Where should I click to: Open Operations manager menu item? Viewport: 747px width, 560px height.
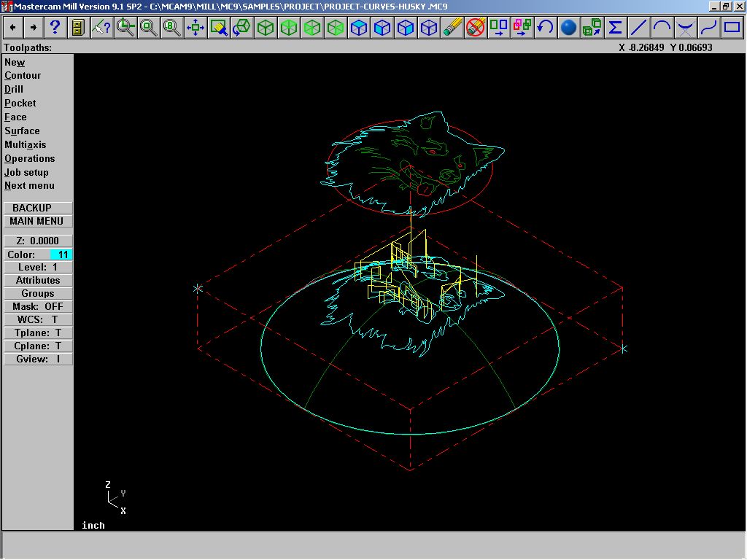(30, 158)
